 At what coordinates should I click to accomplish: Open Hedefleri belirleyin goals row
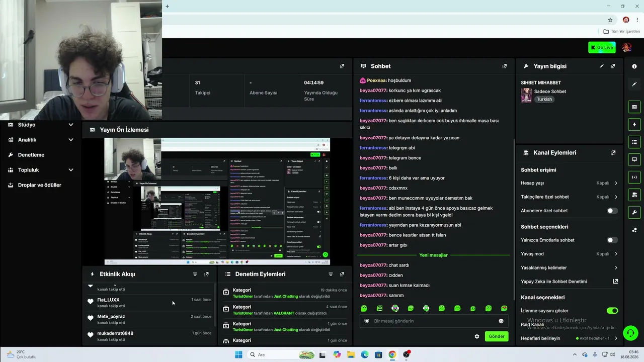[x=570, y=338]
